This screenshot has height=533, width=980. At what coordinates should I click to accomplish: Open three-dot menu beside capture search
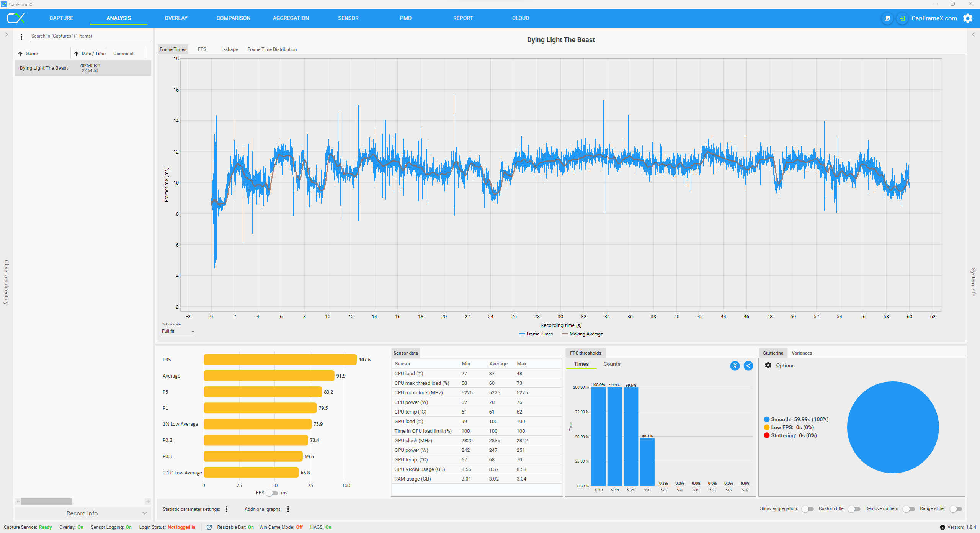pos(21,36)
